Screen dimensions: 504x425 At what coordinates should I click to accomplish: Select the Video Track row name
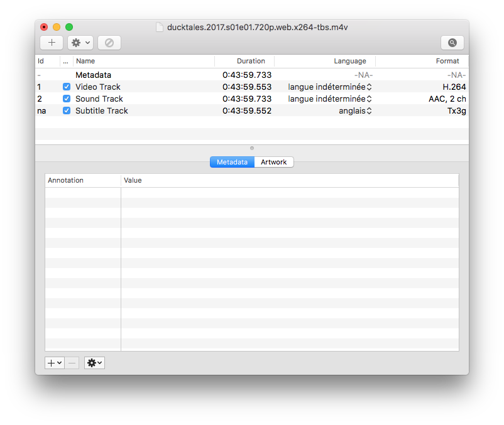coord(98,87)
